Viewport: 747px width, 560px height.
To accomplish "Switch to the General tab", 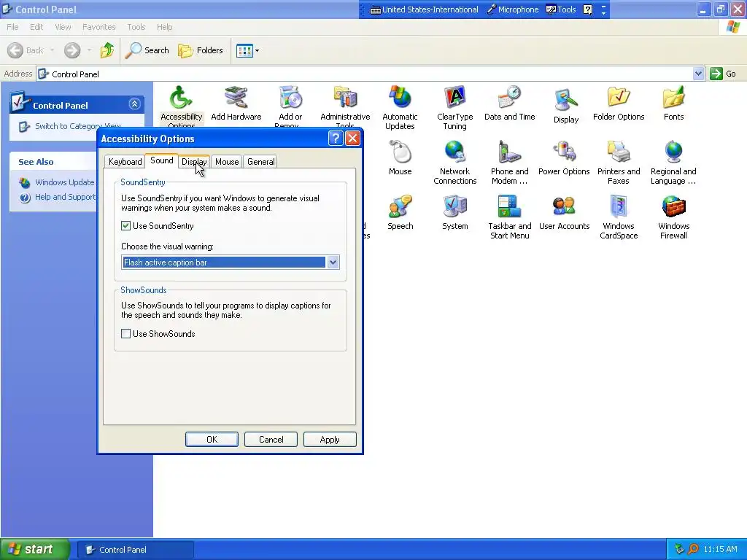I will click(260, 161).
